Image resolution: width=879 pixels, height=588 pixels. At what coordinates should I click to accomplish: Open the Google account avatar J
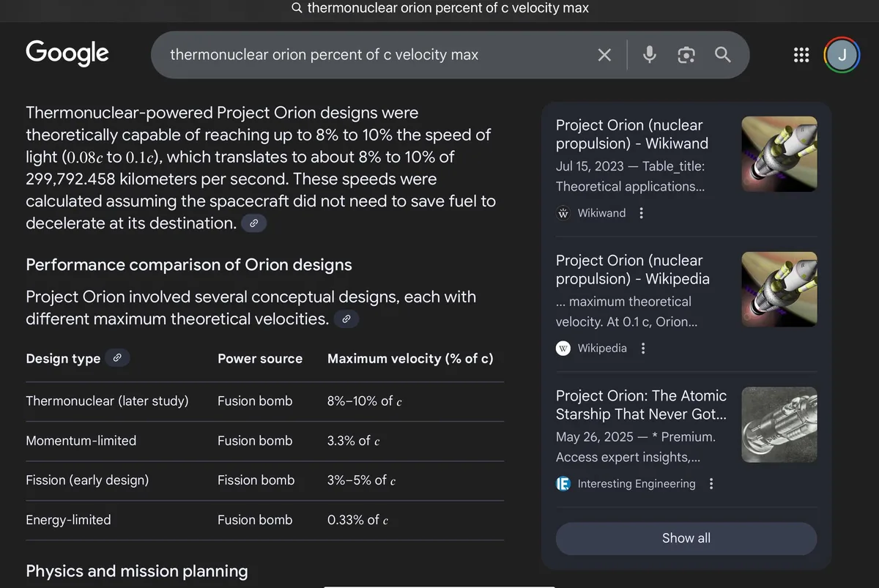point(842,55)
